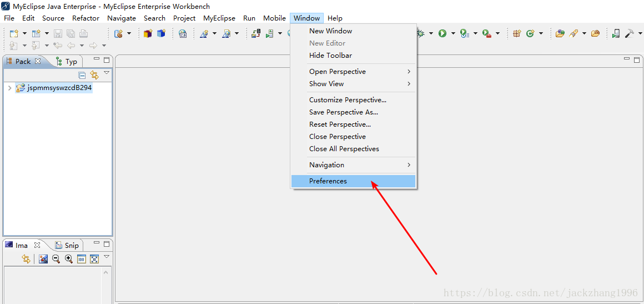Open dropdown arrow beside New wizard icon
Image resolution: width=644 pixels, height=304 pixels.
24,33
